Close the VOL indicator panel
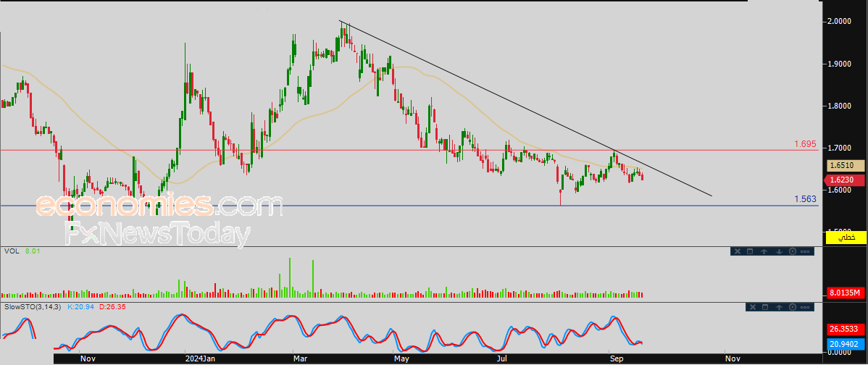Image resolution: width=868 pixels, height=365 pixels. [737, 251]
